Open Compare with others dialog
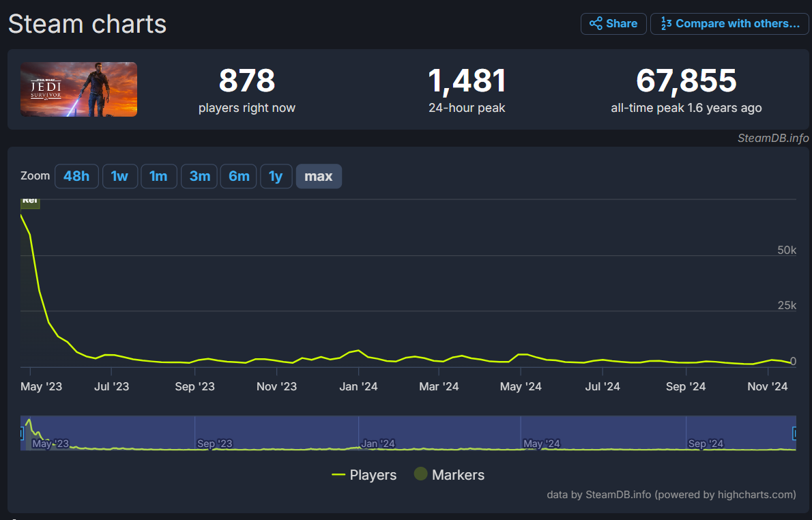The image size is (812, 520). coord(729,24)
